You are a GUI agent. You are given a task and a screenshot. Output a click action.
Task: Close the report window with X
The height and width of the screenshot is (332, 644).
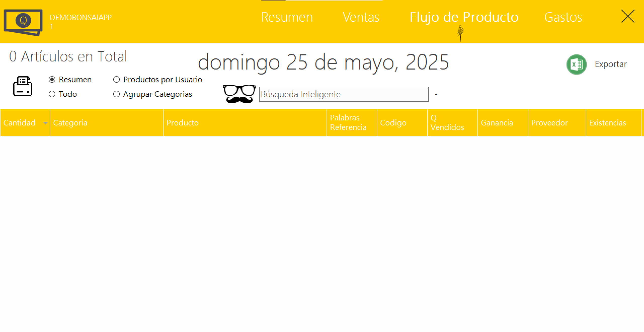(628, 17)
